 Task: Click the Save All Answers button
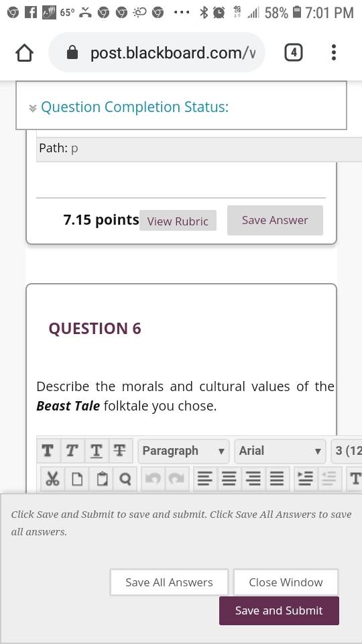(169, 582)
